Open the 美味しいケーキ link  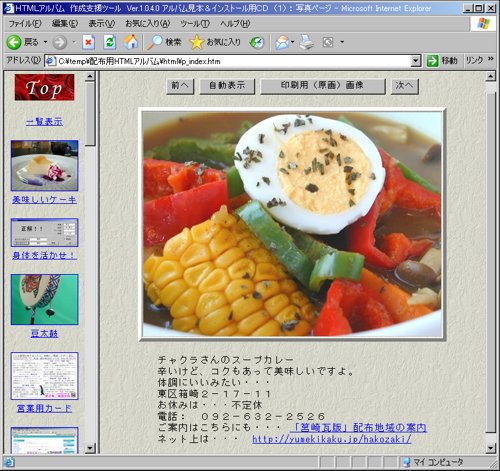pos(44,200)
